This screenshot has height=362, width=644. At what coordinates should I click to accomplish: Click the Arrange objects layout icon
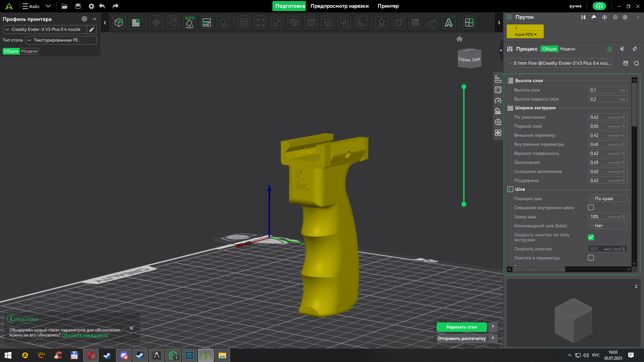click(x=207, y=22)
